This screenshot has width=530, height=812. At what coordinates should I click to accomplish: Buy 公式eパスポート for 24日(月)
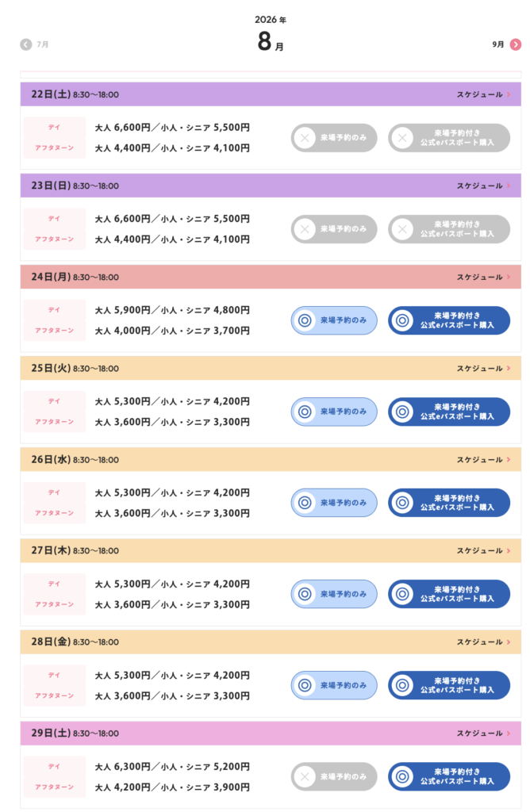pyautogui.click(x=449, y=320)
